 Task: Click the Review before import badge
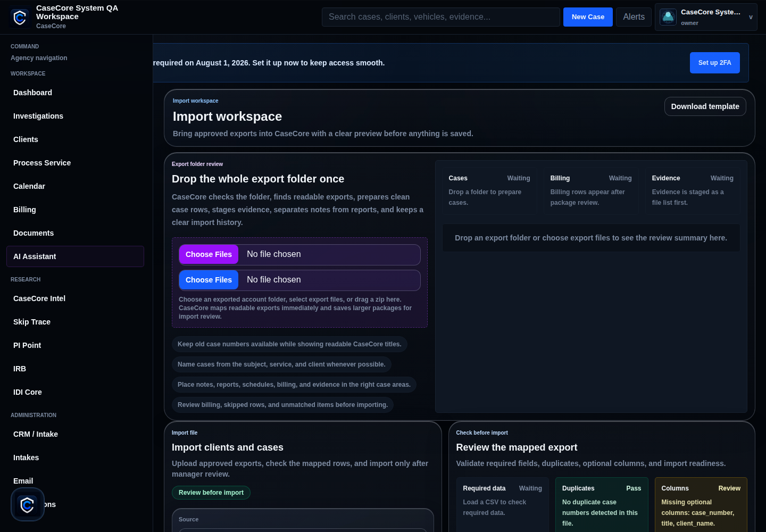point(211,493)
